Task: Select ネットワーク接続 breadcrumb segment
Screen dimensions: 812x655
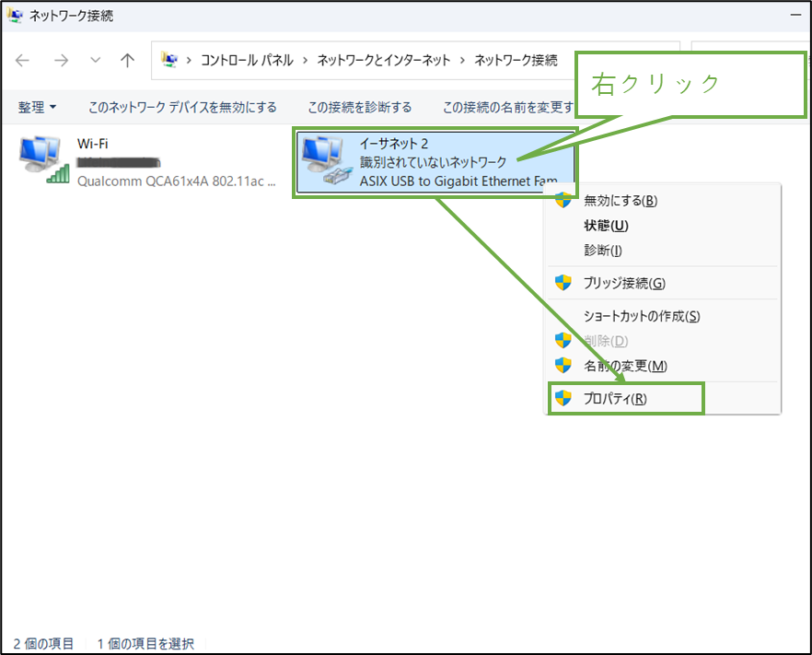Action: point(516,61)
